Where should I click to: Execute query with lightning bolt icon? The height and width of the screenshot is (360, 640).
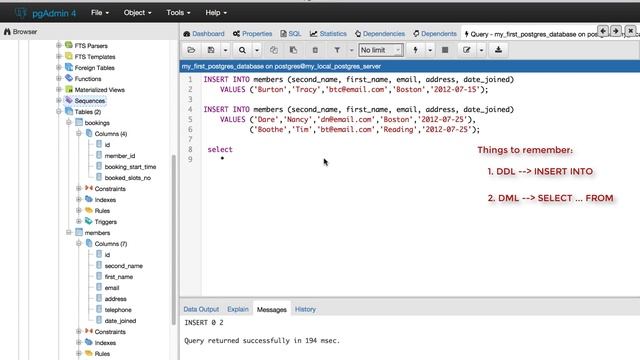click(416, 50)
